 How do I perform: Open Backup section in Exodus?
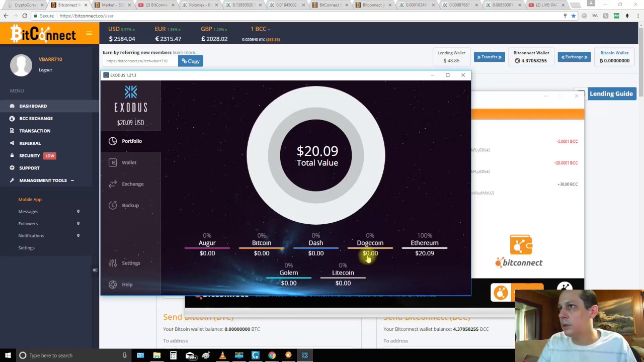(x=130, y=205)
